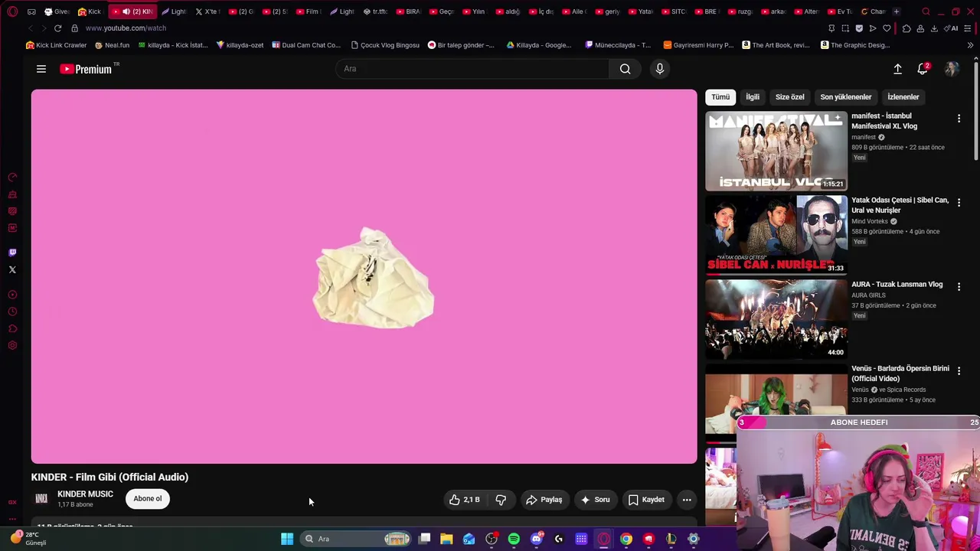Open new browser tab with plus
This screenshot has height=551, width=980.
(x=897, y=11)
